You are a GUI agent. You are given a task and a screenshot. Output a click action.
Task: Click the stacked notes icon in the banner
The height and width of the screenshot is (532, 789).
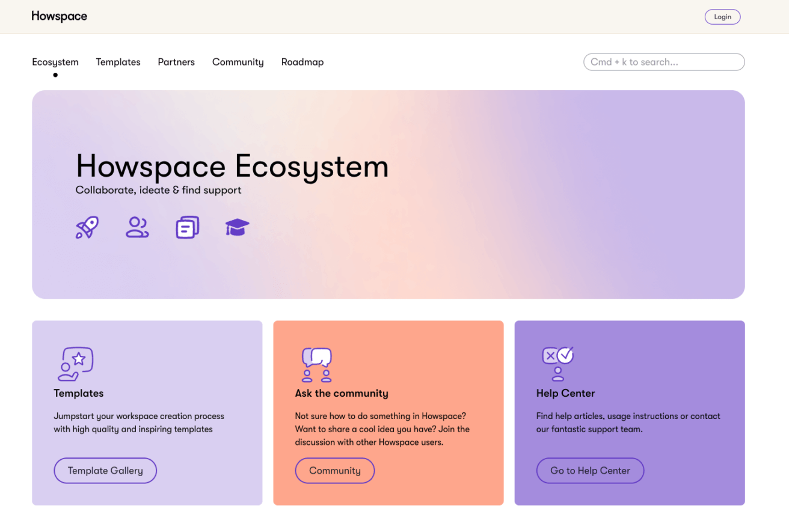click(187, 227)
